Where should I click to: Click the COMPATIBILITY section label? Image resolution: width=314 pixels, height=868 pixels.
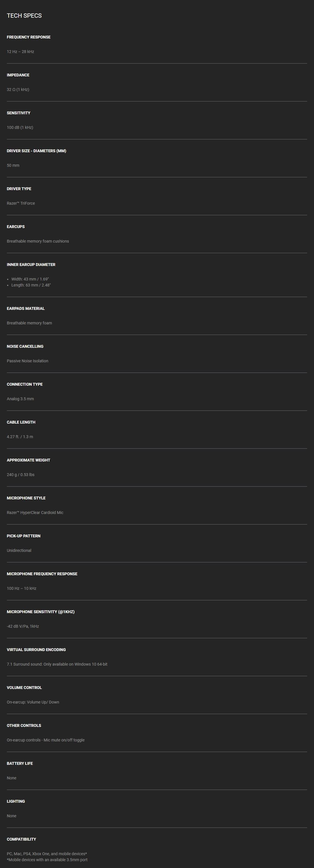point(21,839)
